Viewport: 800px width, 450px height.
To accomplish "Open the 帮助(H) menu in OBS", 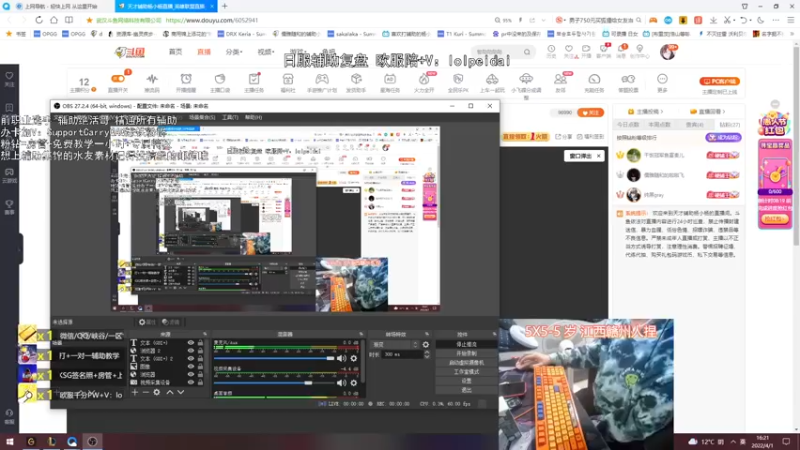I will point(254,117).
